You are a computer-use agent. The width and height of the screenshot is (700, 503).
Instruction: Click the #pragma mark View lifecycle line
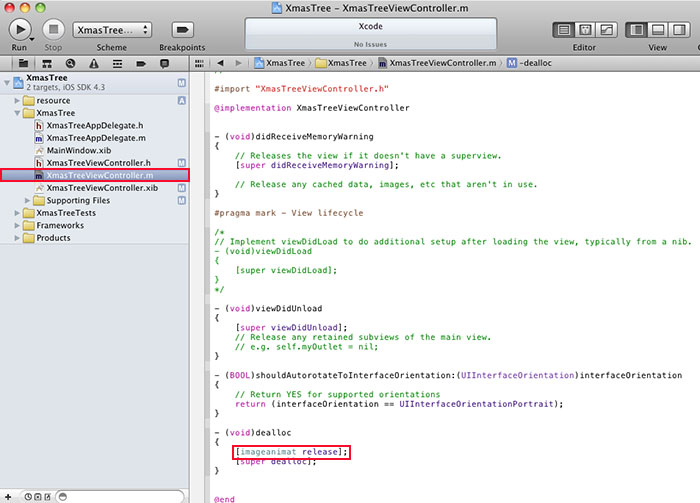click(x=288, y=213)
